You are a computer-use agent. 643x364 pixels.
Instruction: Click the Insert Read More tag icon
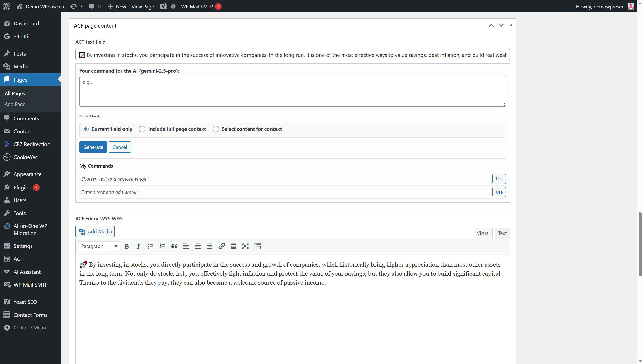click(x=233, y=246)
